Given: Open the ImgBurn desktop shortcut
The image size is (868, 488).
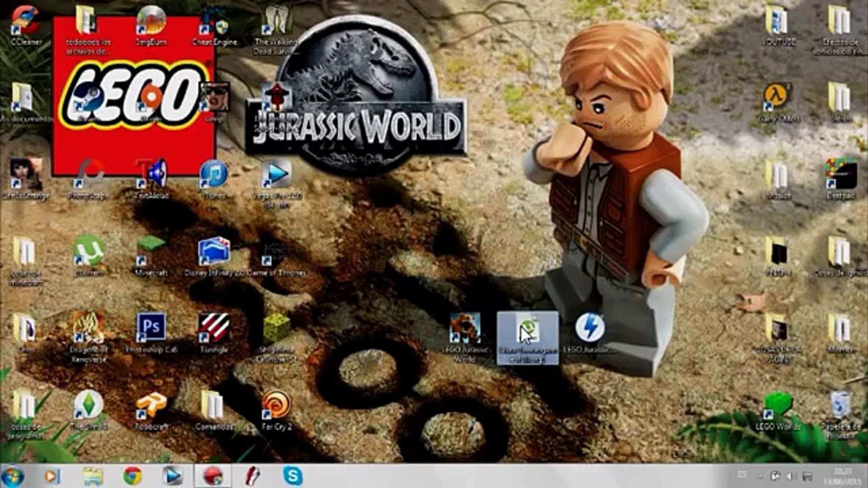Looking at the screenshot, I should tap(151, 25).
